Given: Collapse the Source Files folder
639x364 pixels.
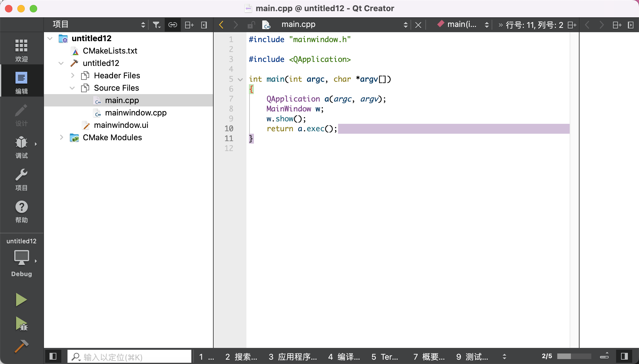Looking at the screenshot, I should point(72,88).
